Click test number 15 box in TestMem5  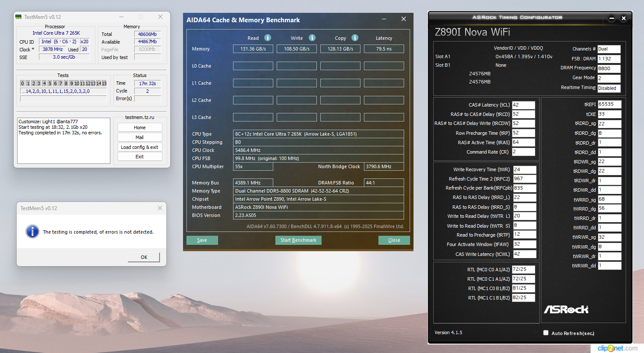(x=104, y=83)
